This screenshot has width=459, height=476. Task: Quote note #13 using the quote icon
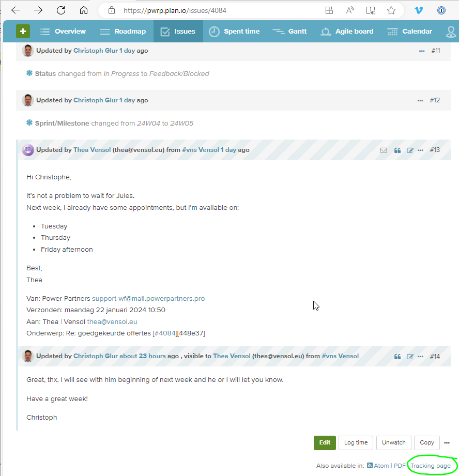coord(397,150)
